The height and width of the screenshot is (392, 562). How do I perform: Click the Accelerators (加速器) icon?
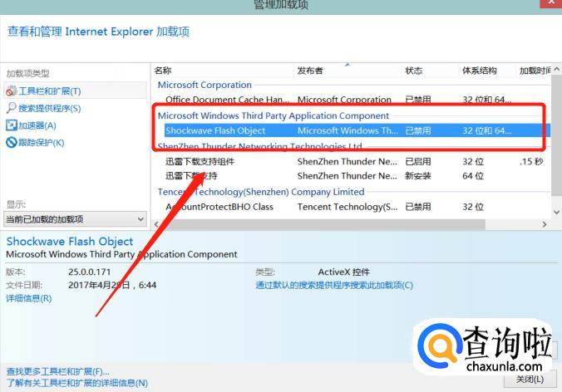[x=11, y=125]
